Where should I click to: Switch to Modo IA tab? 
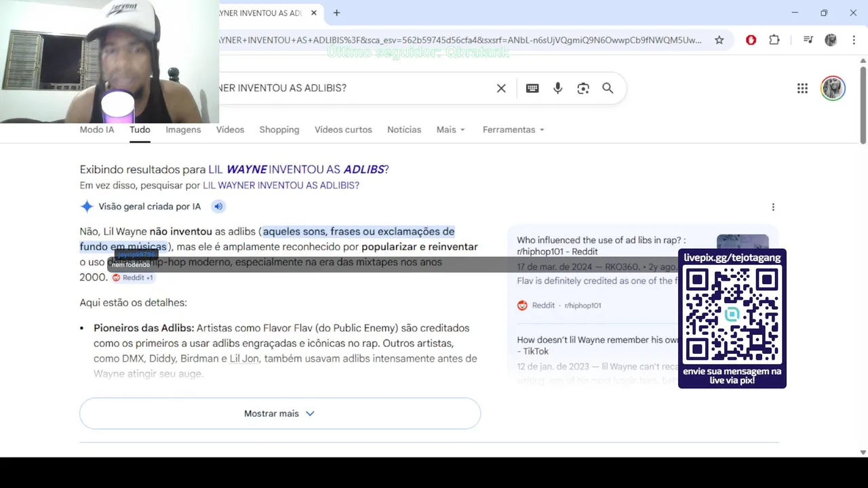pyautogui.click(x=97, y=129)
